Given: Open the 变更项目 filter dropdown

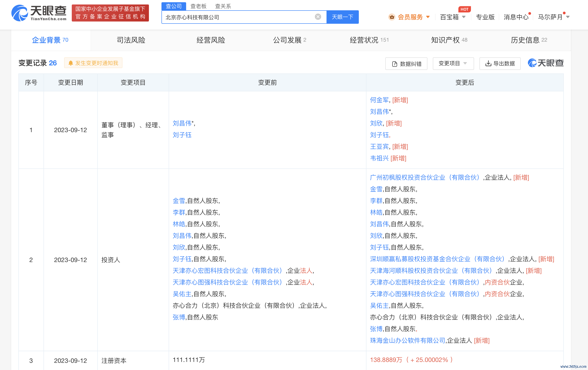Looking at the screenshot, I should pos(453,63).
